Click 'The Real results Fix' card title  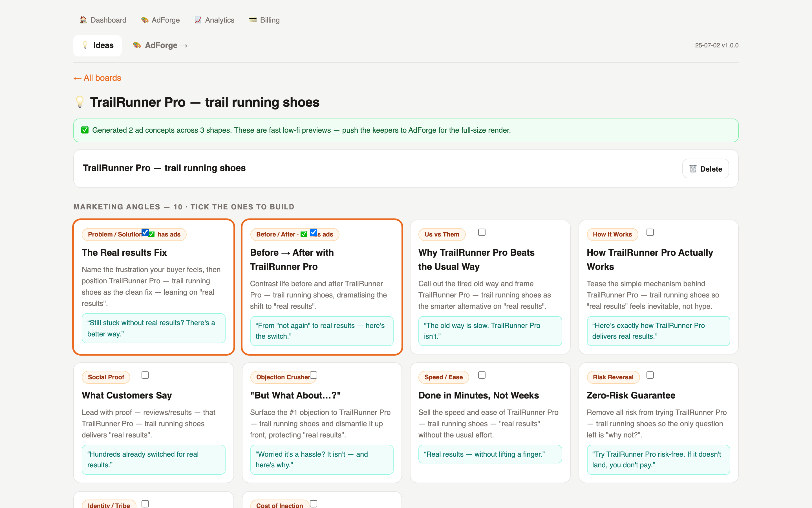point(124,252)
